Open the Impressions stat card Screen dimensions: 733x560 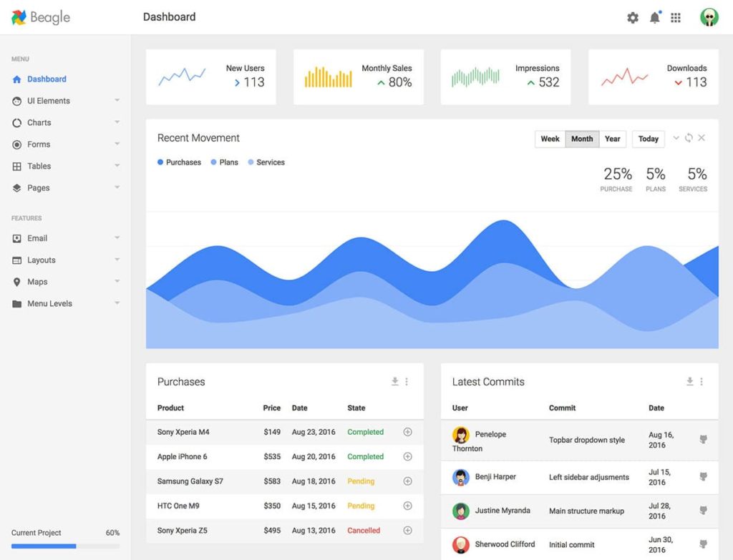click(506, 77)
